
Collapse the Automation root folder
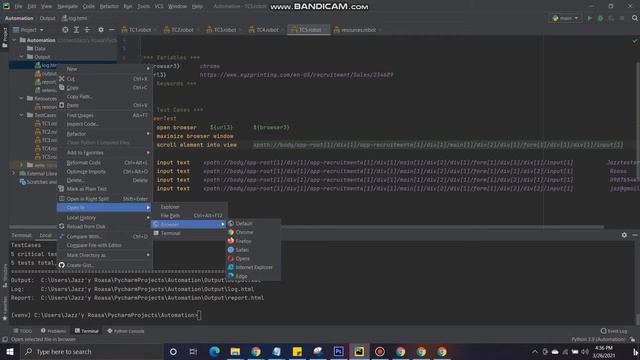[14, 40]
